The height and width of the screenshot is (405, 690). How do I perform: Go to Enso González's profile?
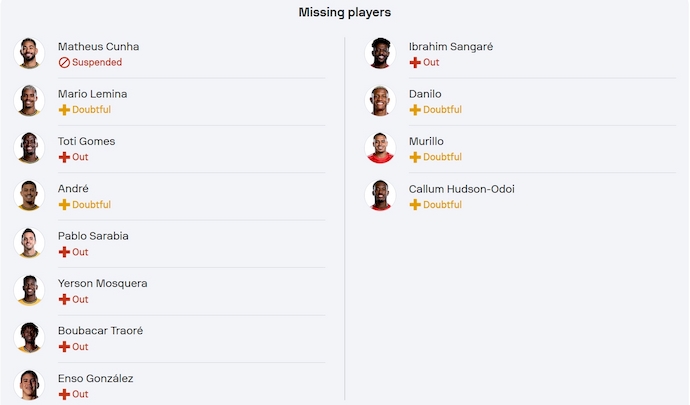95,378
